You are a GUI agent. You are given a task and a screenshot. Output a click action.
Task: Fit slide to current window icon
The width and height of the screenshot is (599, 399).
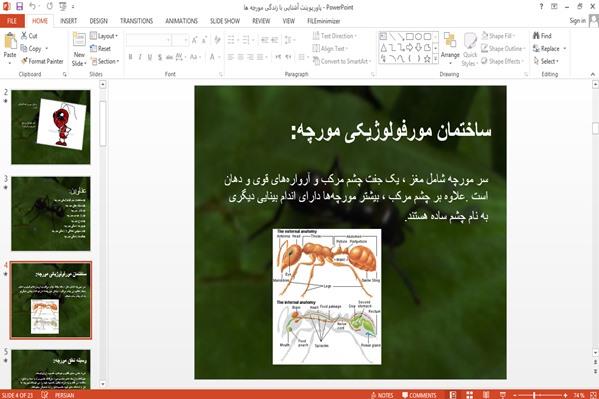click(593, 395)
